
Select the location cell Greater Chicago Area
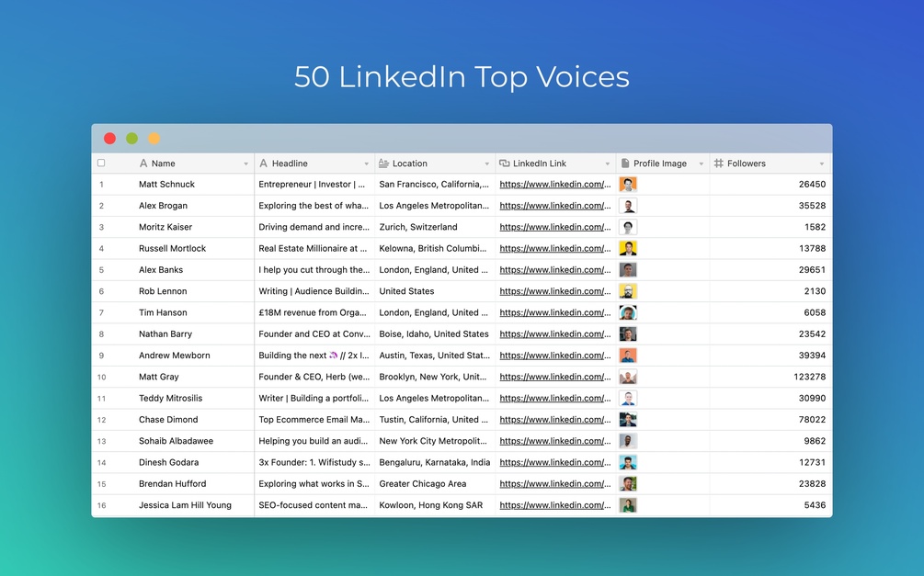coord(423,483)
